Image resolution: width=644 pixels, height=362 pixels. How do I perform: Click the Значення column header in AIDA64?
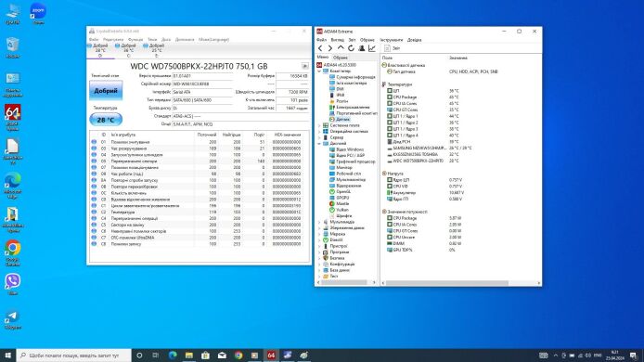click(x=458, y=58)
